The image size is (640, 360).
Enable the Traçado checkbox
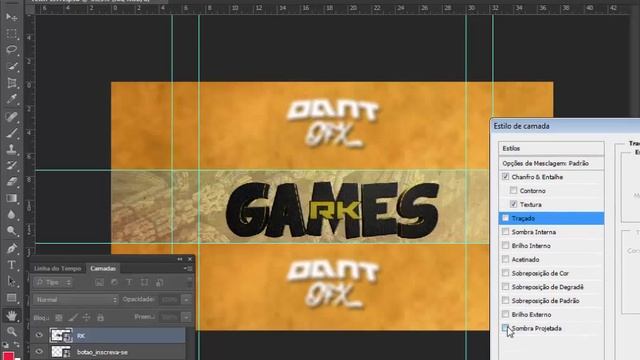tap(505, 218)
